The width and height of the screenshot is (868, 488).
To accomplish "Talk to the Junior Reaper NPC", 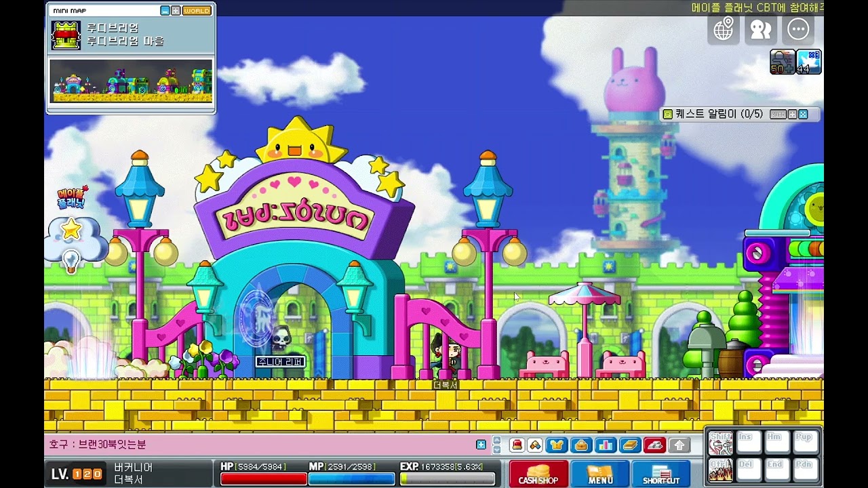I will pyautogui.click(x=280, y=339).
